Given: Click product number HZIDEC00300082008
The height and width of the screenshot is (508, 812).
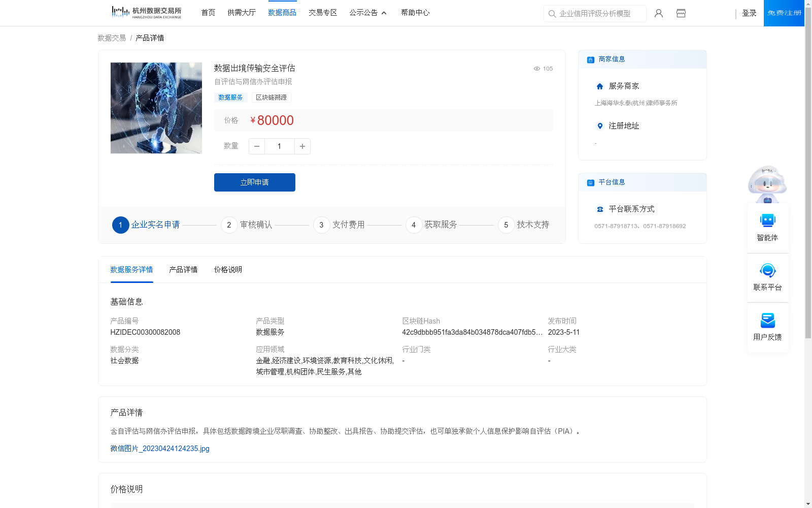Looking at the screenshot, I should pyautogui.click(x=145, y=332).
